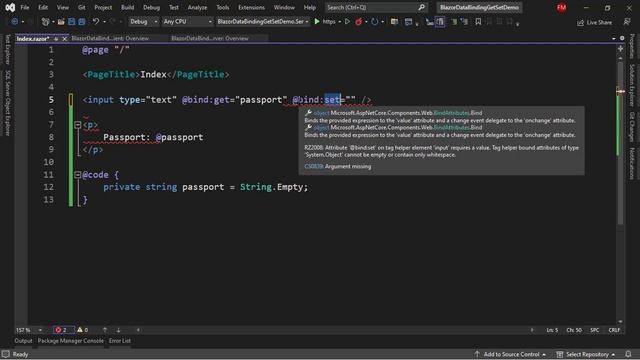Start debugging with the green play icon
Screen dimensions: 640x360
tap(317, 22)
